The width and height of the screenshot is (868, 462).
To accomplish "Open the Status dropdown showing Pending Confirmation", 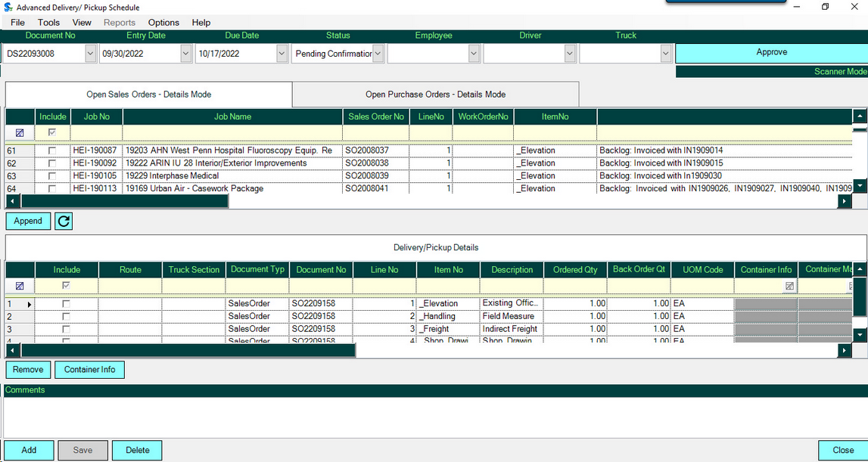I will pyautogui.click(x=378, y=54).
